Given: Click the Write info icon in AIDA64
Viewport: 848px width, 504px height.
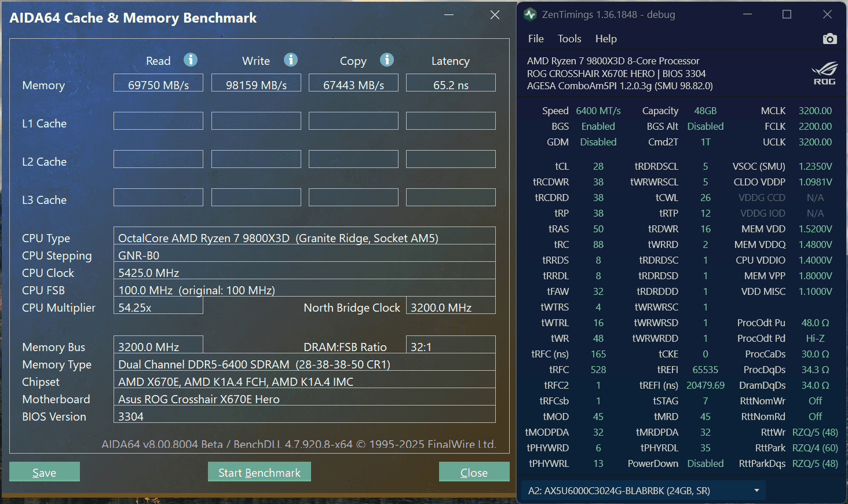Looking at the screenshot, I should click(x=291, y=60).
